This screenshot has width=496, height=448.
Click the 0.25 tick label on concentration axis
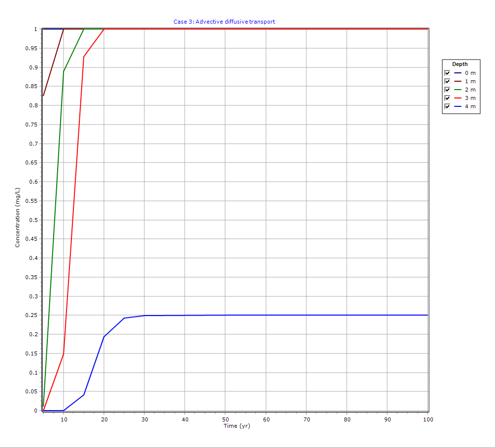coord(32,315)
